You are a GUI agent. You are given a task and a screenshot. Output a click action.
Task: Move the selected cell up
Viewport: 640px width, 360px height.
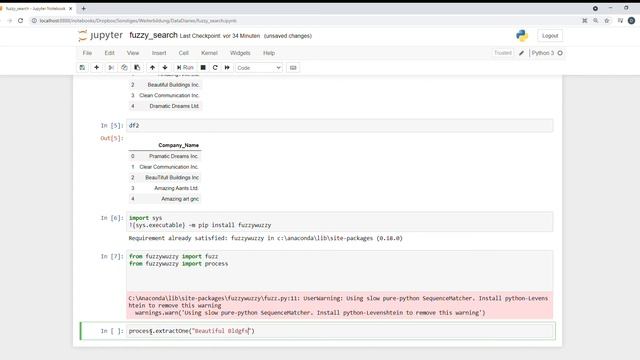pos(152,68)
